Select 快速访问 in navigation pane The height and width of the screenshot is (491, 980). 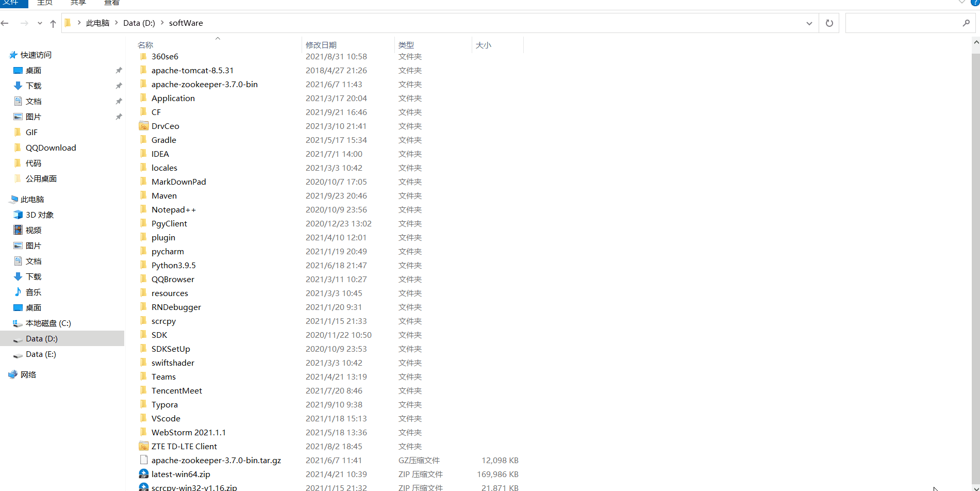(x=36, y=55)
